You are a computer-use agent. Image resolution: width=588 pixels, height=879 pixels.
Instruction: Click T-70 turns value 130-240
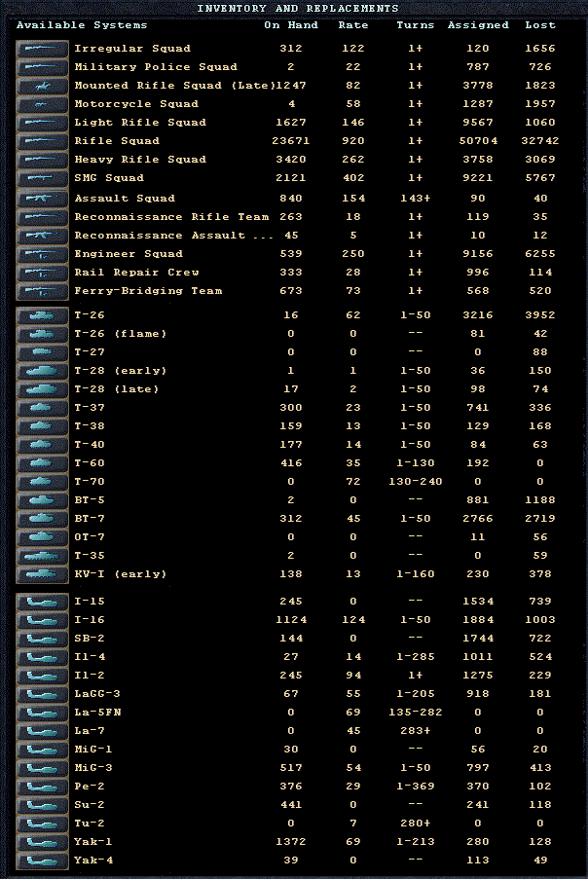point(416,482)
